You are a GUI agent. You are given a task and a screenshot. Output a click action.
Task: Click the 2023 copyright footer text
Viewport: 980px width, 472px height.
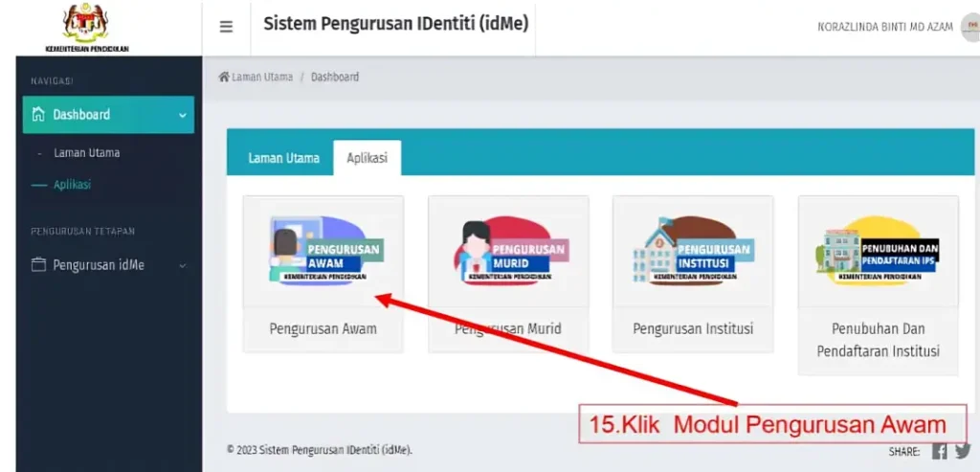(x=320, y=449)
